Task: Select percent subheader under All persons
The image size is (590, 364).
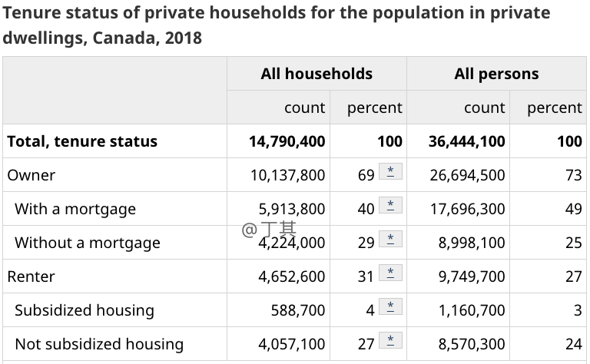Action: (554, 108)
